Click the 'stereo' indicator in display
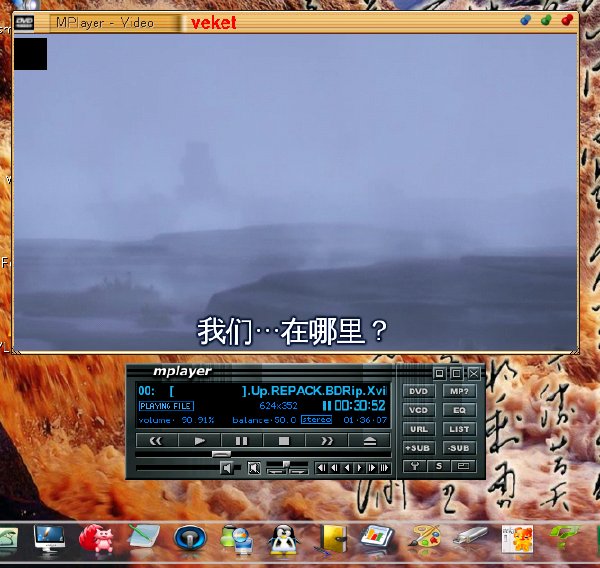This screenshot has height=568, width=600. (x=316, y=419)
